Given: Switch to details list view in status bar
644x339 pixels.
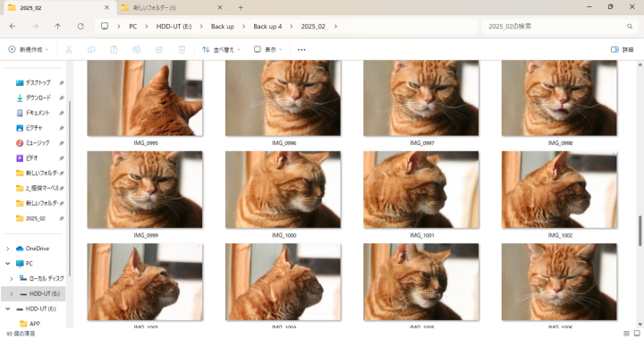Looking at the screenshot, I should [626, 334].
